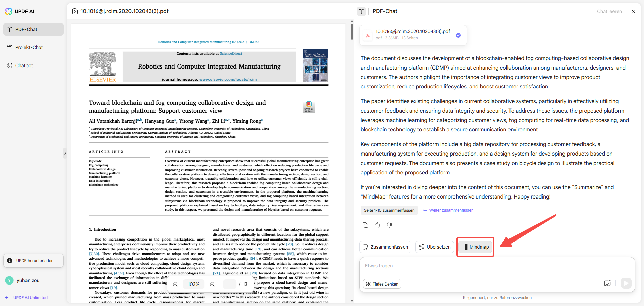Click the add image icon in chat input
644x306 pixels.
click(x=607, y=283)
